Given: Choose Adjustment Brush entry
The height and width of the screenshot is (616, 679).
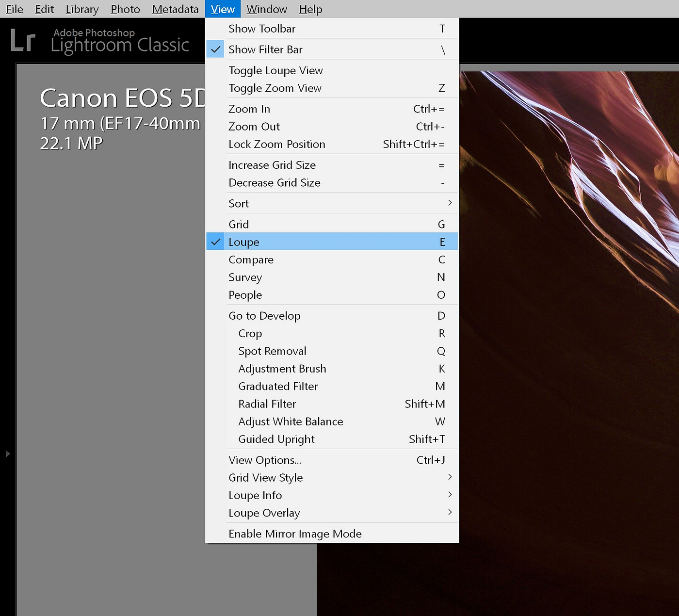Looking at the screenshot, I should click(332, 369).
